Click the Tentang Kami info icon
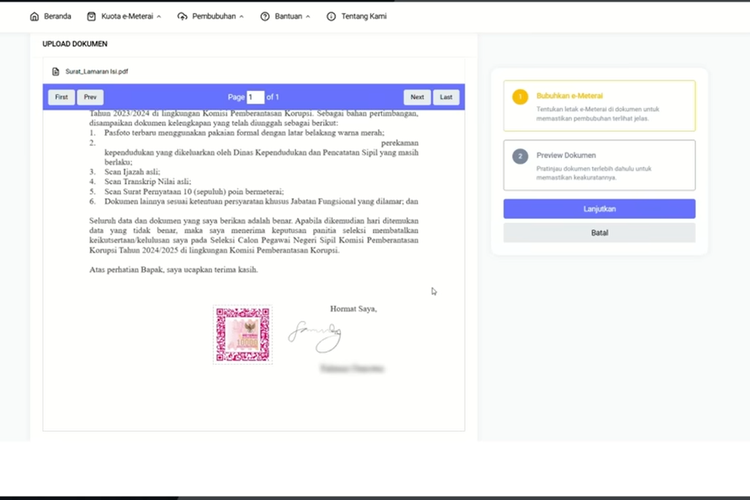The image size is (750, 500). pyautogui.click(x=331, y=16)
